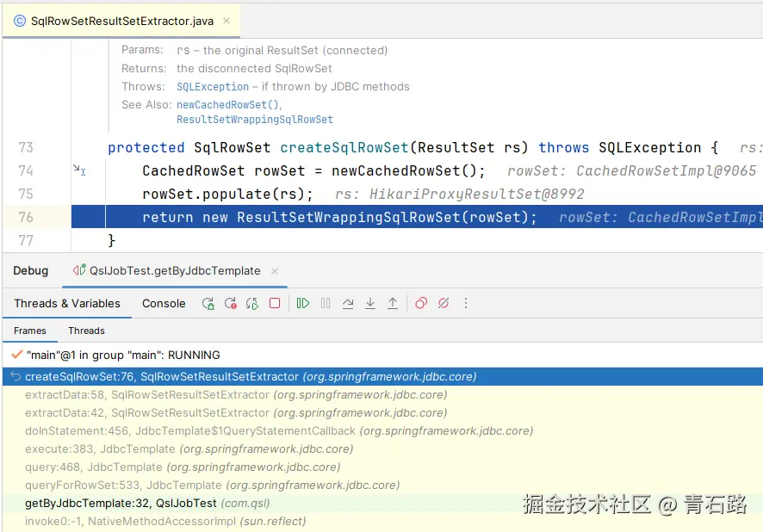This screenshot has width=763, height=532.
Task: Select frame invoke0:-1 NativeMethodAccessorImpl
Action: click(382, 522)
